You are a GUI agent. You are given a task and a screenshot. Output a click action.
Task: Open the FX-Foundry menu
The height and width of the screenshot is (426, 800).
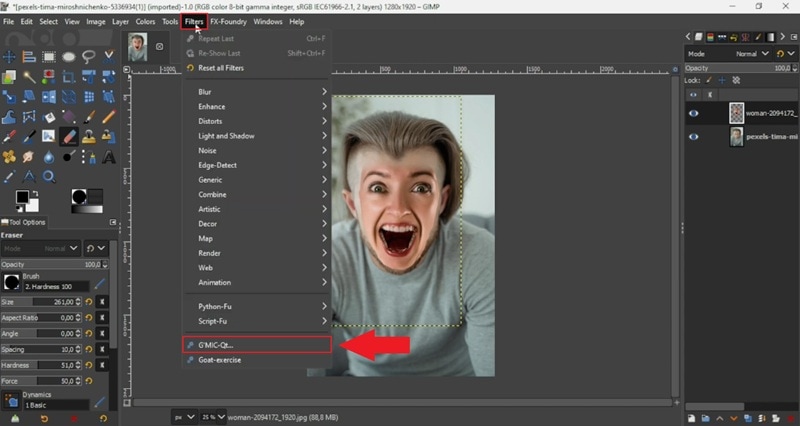(228, 21)
